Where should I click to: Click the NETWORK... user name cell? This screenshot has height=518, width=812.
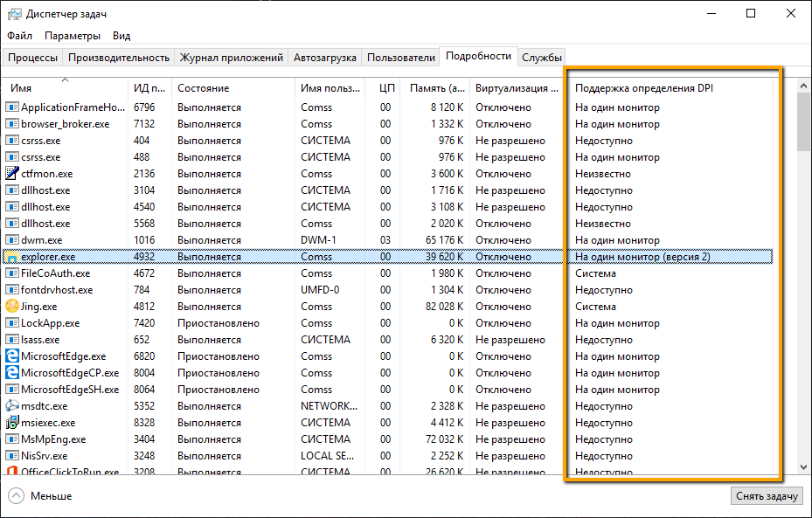click(x=329, y=405)
